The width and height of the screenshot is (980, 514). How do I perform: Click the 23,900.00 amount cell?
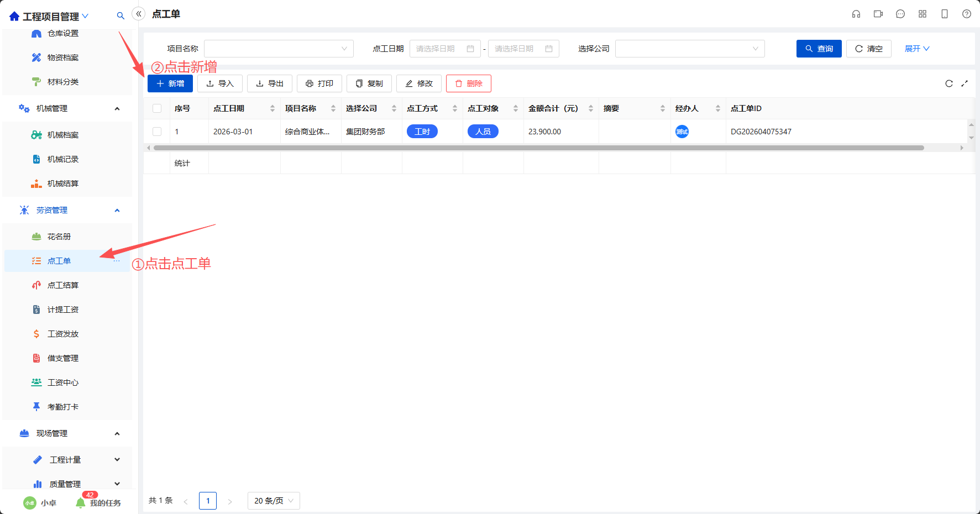coord(544,132)
